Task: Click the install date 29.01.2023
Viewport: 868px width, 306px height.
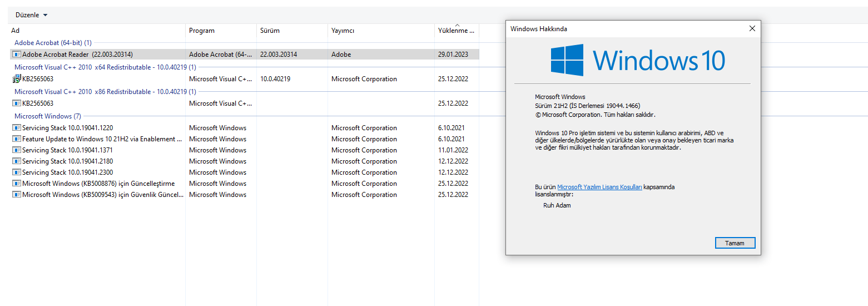Action: click(453, 55)
